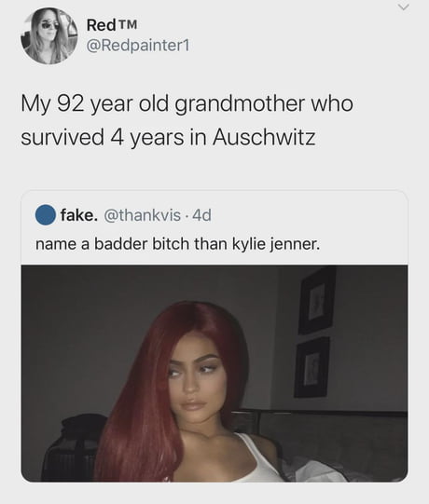Open the quoted tweet text about kylie jenner

point(177,244)
